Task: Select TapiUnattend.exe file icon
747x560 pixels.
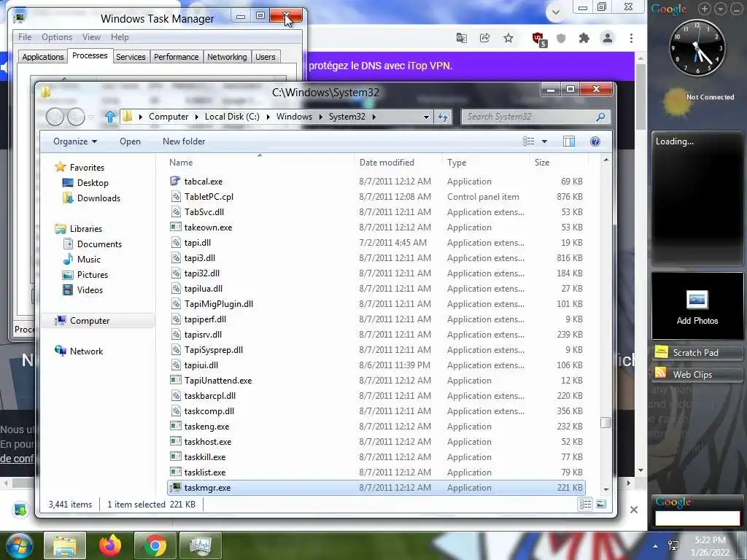Action: tap(175, 380)
